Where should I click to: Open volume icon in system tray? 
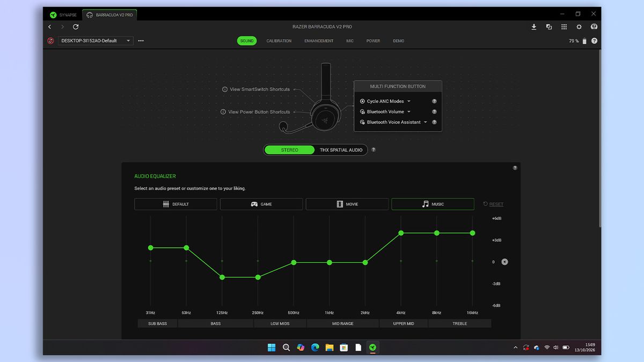556,348
